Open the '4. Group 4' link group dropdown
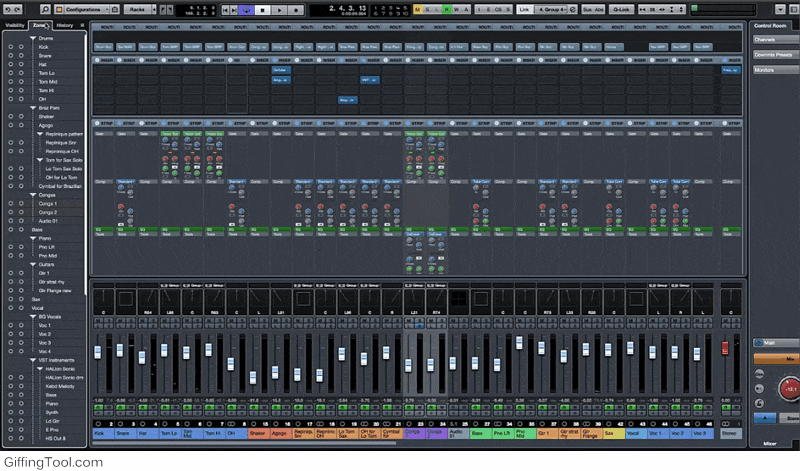The image size is (800, 471). pyautogui.click(x=552, y=9)
